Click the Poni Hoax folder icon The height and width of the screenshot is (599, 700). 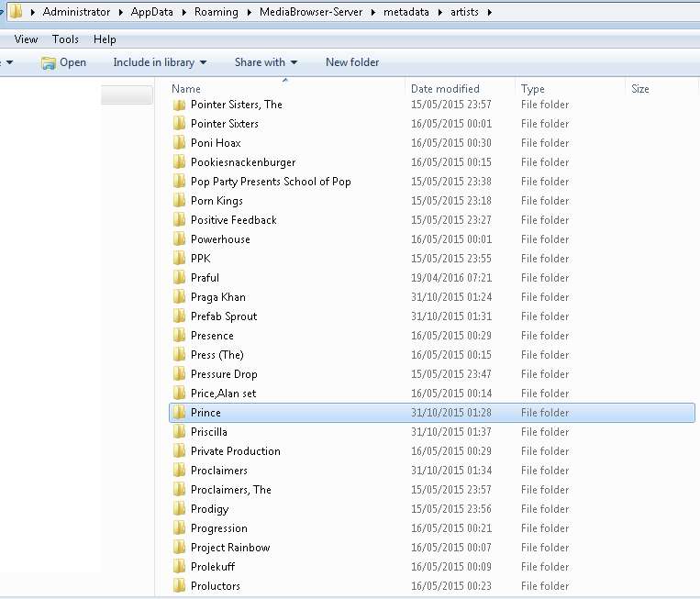(x=179, y=143)
